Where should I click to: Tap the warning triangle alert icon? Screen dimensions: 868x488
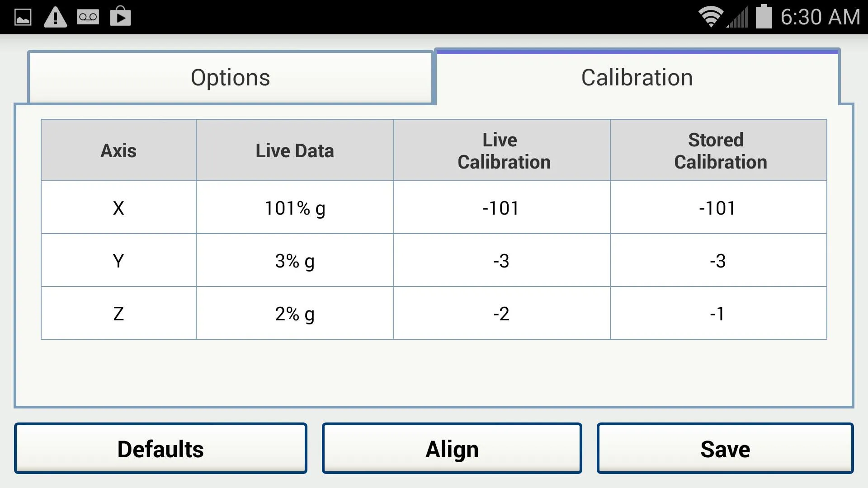pyautogui.click(x=55, y=17)
